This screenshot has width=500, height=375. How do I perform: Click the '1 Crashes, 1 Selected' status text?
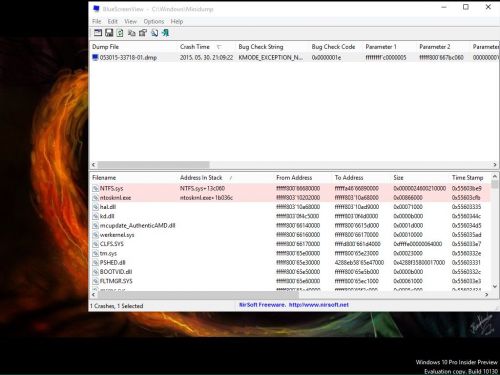pos(117,306)
